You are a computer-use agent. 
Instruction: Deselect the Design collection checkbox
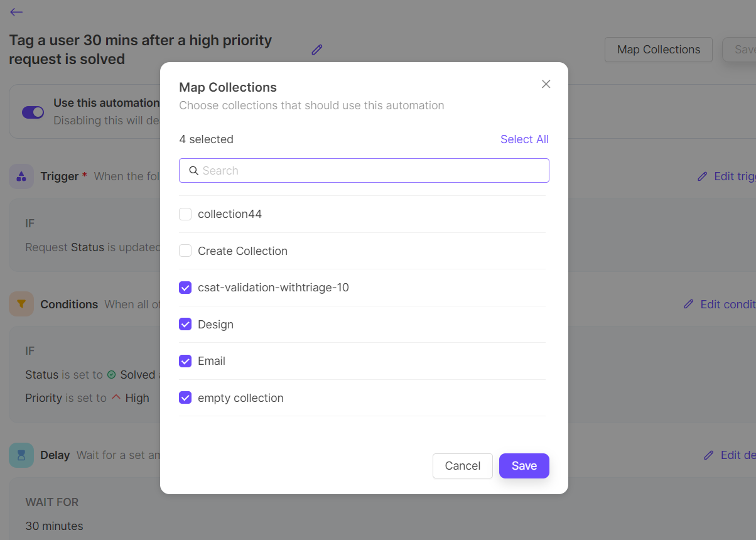185,325
